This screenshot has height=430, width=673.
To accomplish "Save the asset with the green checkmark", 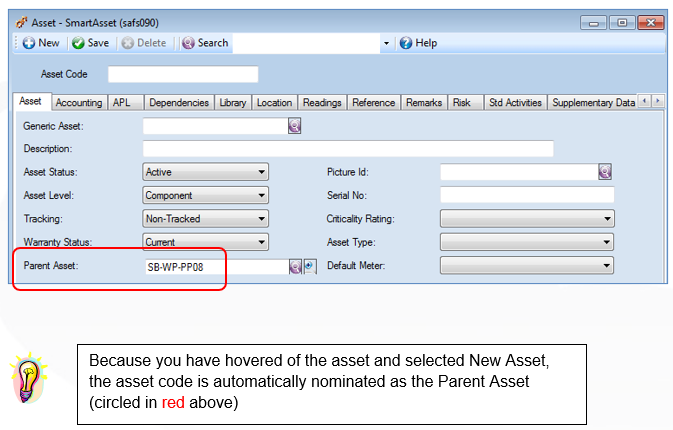I will point(78,43).
